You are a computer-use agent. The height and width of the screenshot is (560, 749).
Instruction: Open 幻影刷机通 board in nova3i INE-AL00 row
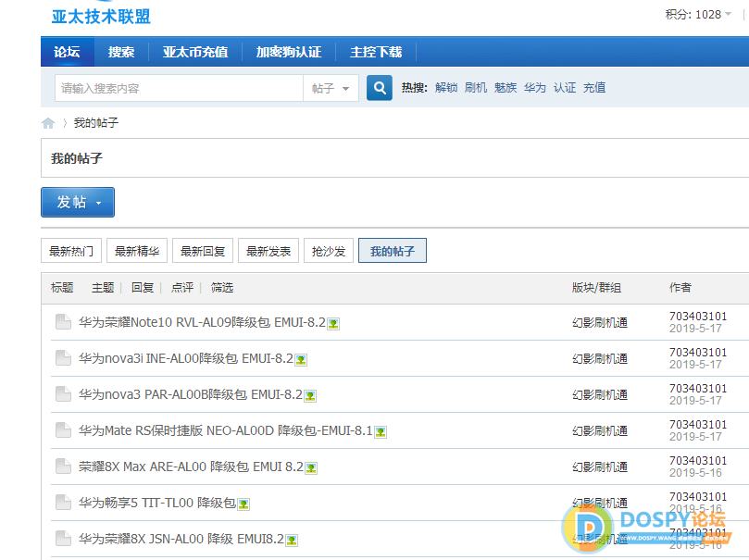pos(600,359)
